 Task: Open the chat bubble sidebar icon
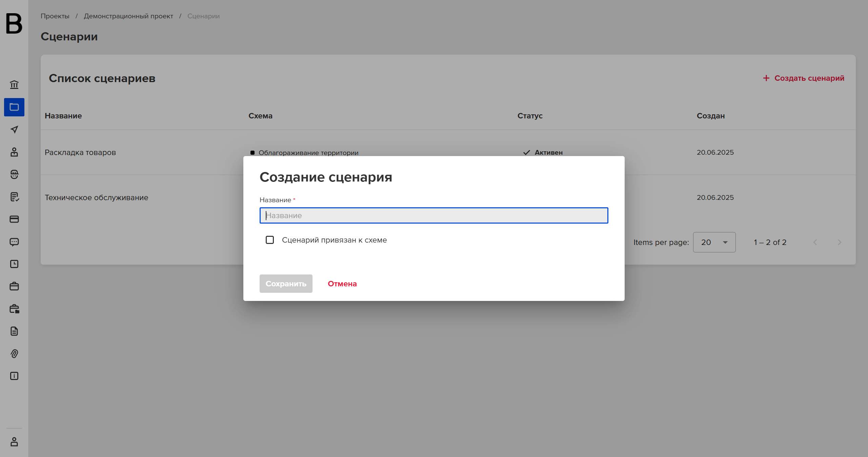pos(14,242)
